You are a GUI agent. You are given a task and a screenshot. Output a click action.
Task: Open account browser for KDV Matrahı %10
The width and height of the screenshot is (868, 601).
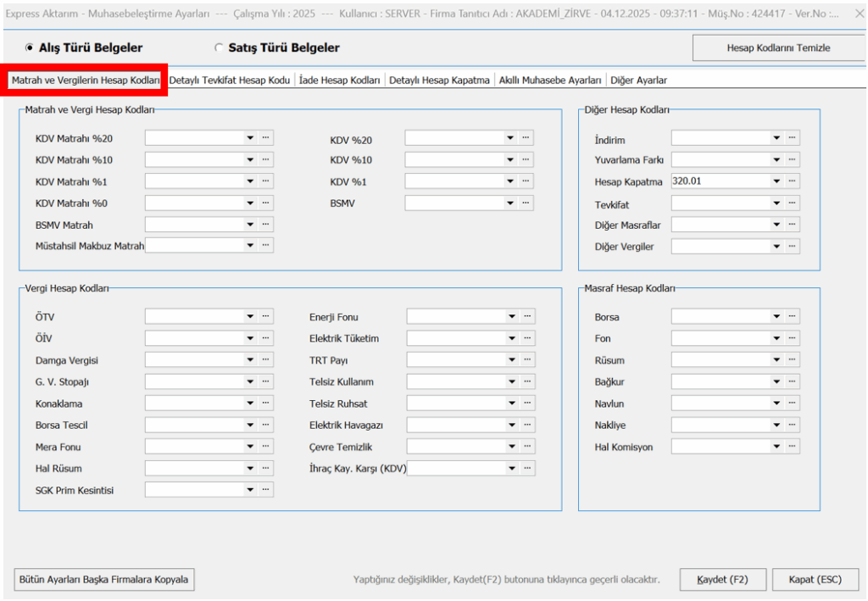[265, 159]
